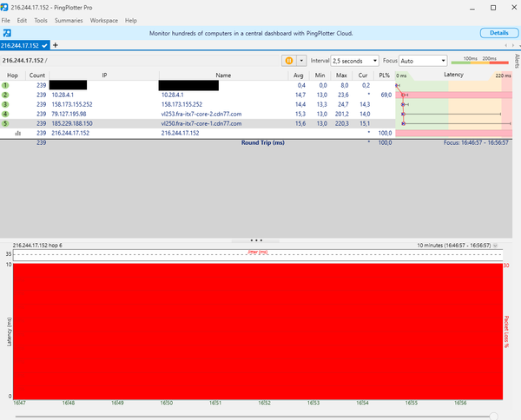Click the checkmark icon on the 216.244.17.152 tab
The height and width of the screenshot is (420, 521).
pos(44,45)
